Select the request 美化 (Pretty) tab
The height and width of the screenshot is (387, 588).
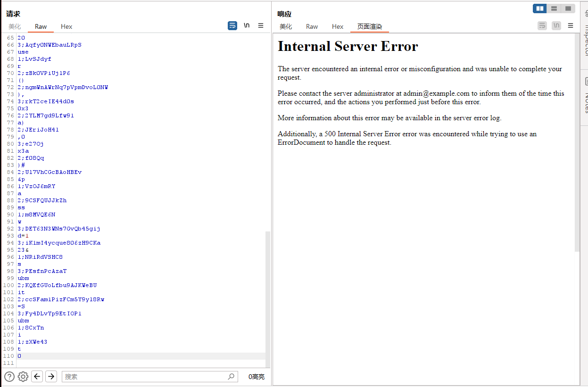click(15, 27)
